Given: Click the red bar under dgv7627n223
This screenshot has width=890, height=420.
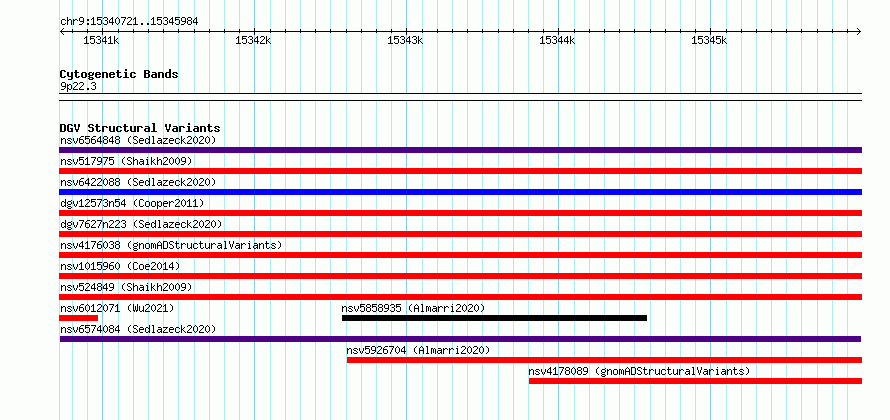Looking at the screenshot, I should tap(460, 234).
